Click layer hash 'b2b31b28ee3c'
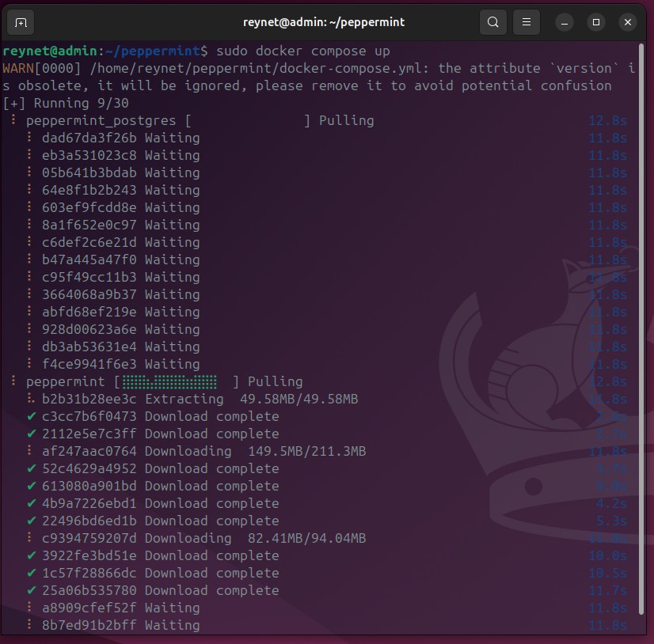 [89, 400]
